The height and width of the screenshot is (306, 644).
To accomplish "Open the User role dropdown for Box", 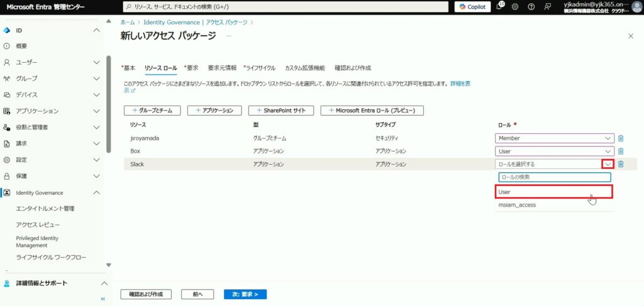I will (x=555, y=151).
